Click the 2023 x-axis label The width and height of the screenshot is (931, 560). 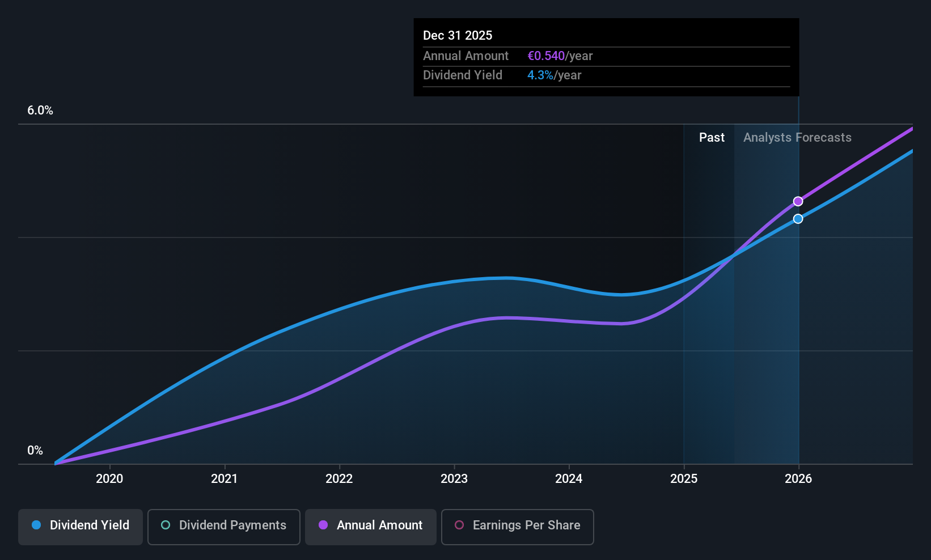click(454, 479)
